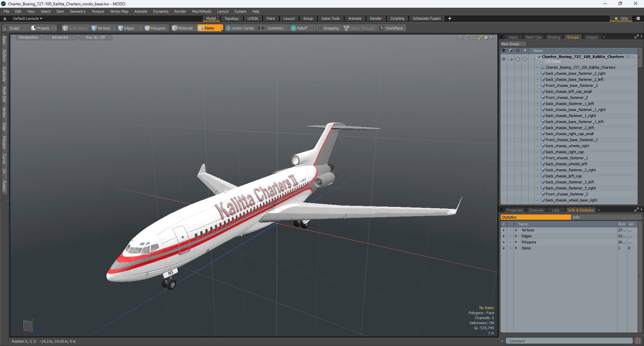Switch to the Mesh Ops panel tab
The width and height of the screenshot is (644, 346).
tap(533, 37)
